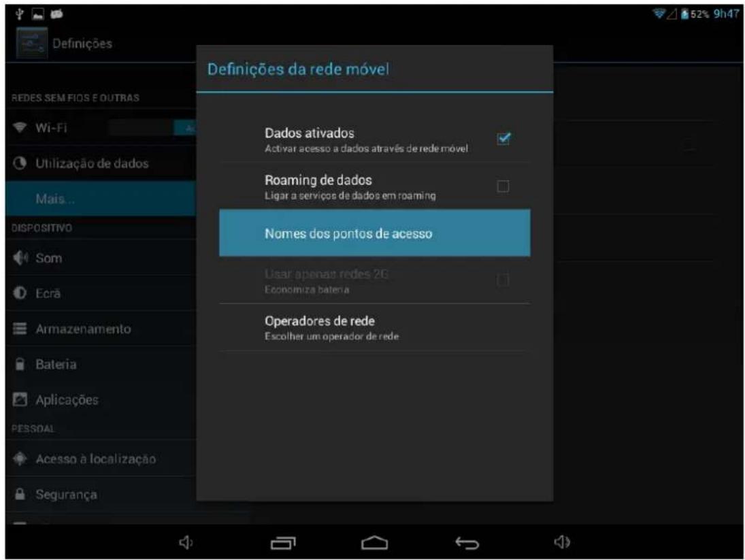Tap the recent apps navigation icon

(283, 542)
